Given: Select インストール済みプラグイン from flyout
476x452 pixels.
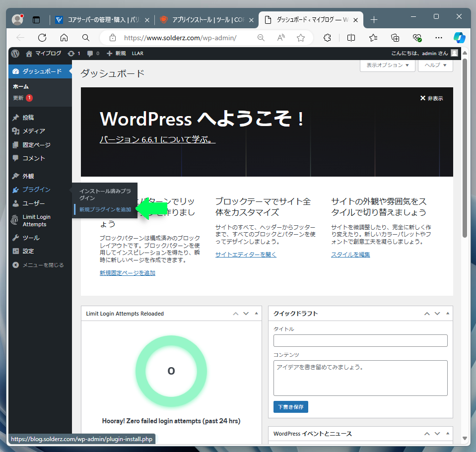Looking at the screenshot, I should [x=105, y=194].
